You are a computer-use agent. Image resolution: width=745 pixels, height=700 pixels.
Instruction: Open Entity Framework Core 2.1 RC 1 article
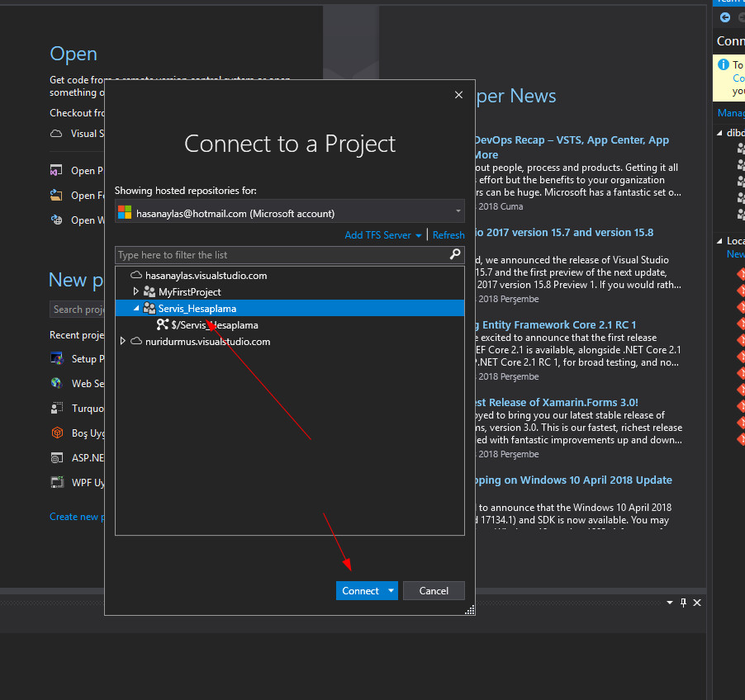point(556,325)
